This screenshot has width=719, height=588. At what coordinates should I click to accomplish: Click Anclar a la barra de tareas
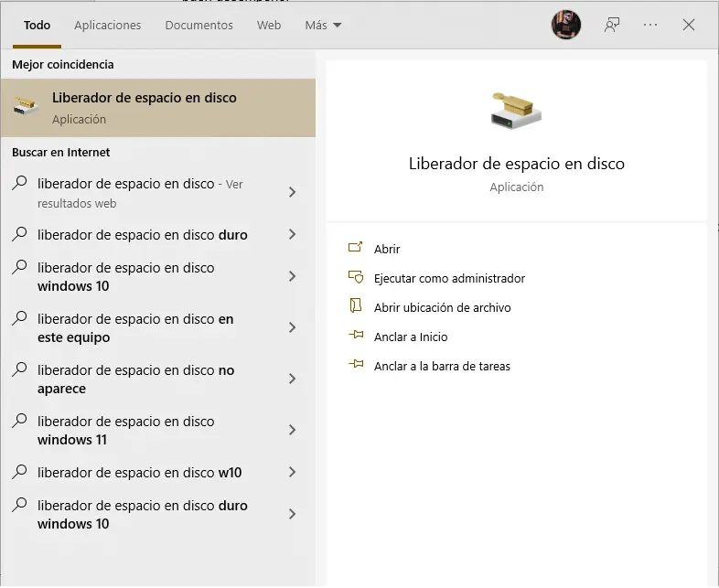tap(442, 366)
